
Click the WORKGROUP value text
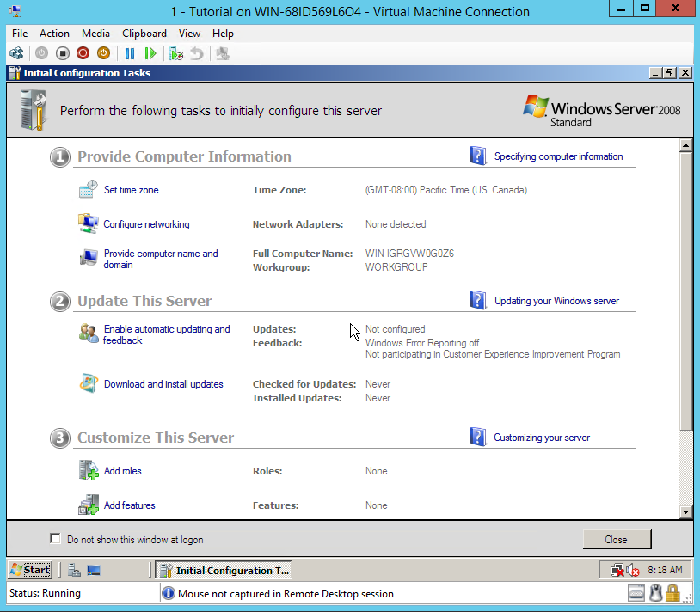396,267
